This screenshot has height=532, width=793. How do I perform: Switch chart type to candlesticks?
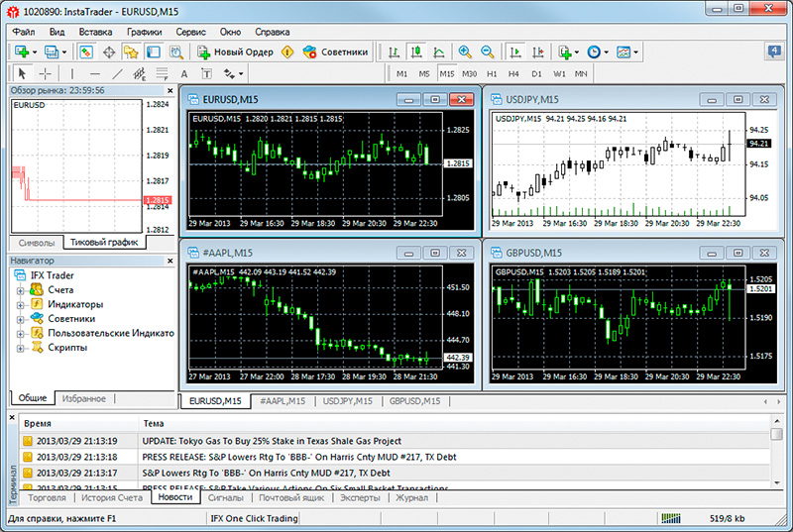click(416, 52)
